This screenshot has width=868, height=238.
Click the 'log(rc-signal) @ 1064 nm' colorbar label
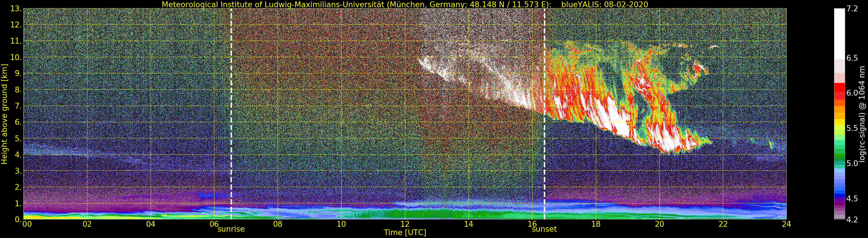[862, 114]
